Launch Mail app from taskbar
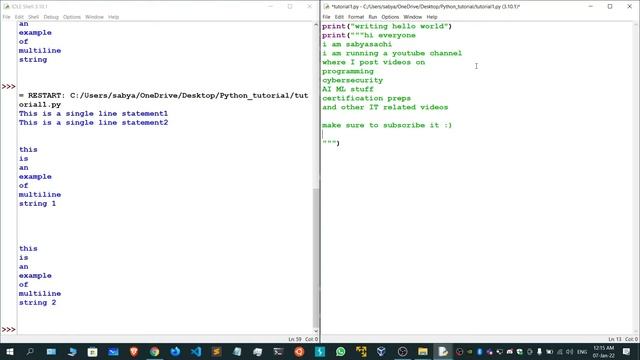This screenshot has height=360, width=640. click(113, 351)
